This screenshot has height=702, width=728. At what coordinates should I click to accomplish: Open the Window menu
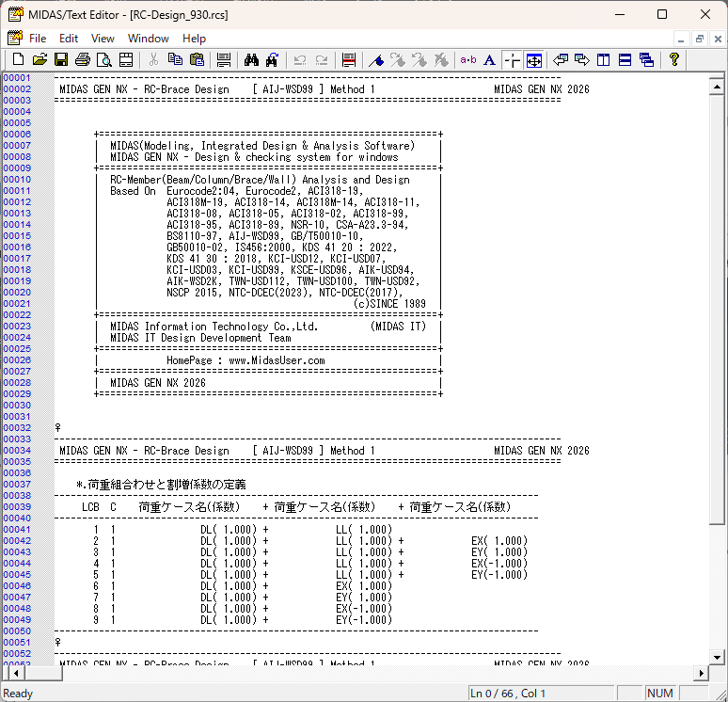[x=148, y=39]
